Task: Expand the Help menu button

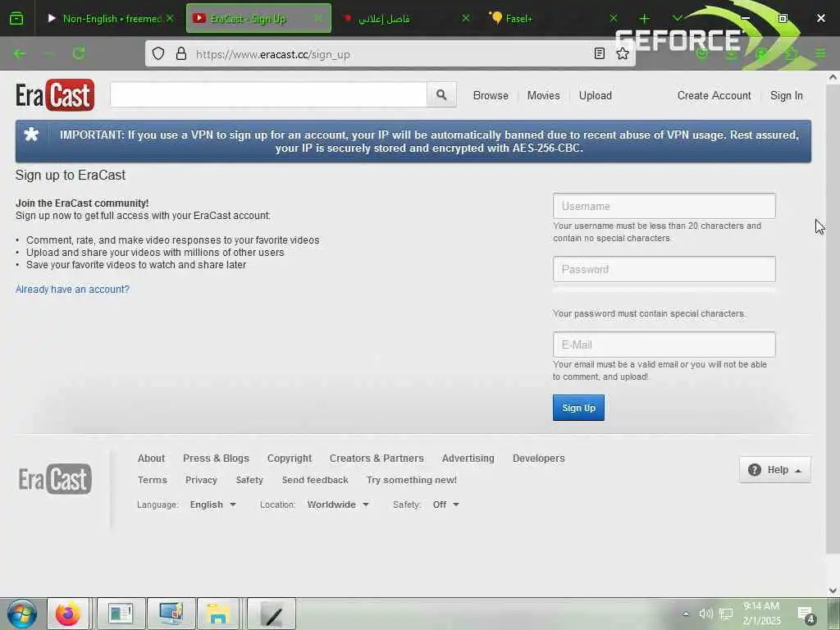Action: (774, 470)
